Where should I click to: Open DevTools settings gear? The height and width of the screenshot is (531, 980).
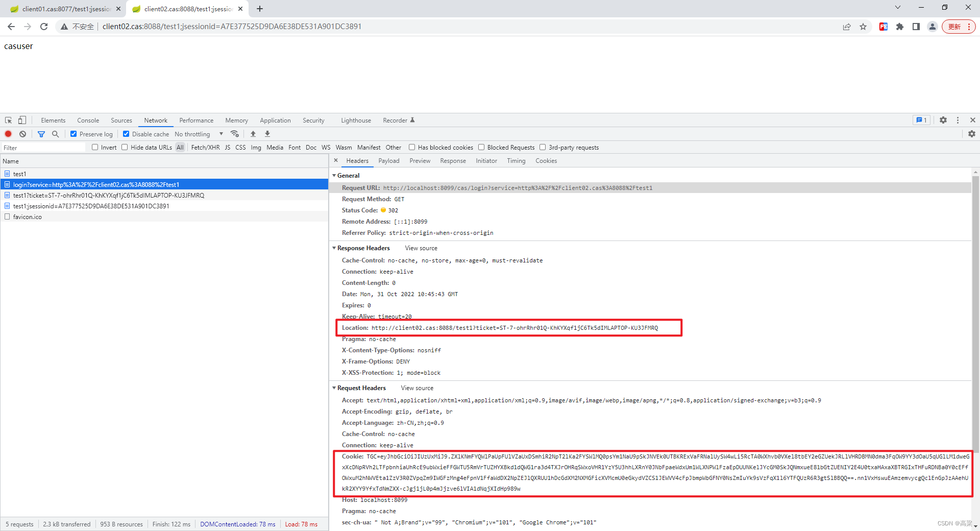tap(943, 120)
